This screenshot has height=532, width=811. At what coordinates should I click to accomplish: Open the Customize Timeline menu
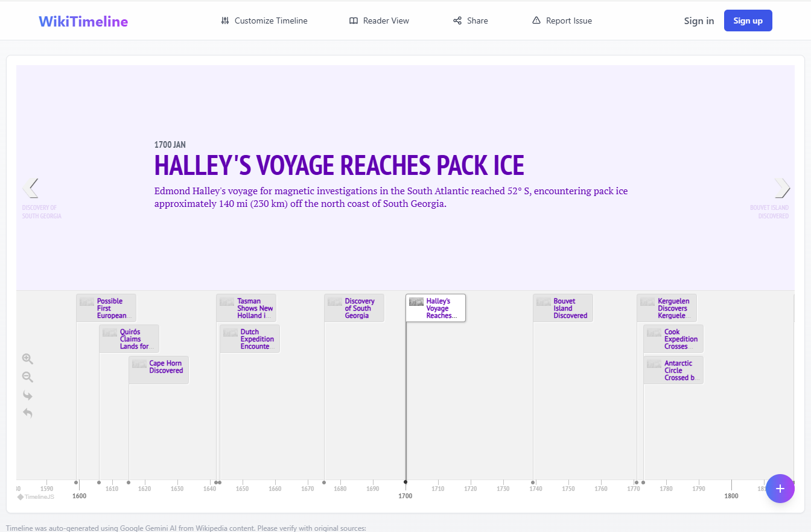pos(264,20)
